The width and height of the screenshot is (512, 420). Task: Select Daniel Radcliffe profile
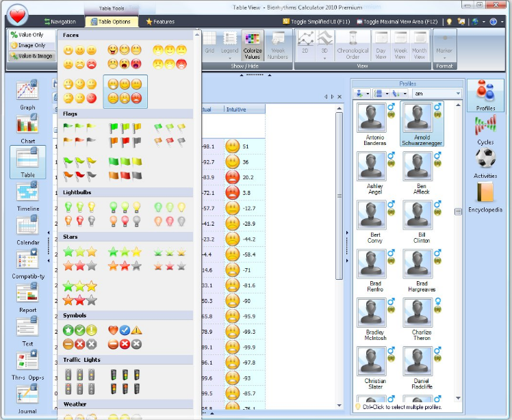(x=422, y=368)
